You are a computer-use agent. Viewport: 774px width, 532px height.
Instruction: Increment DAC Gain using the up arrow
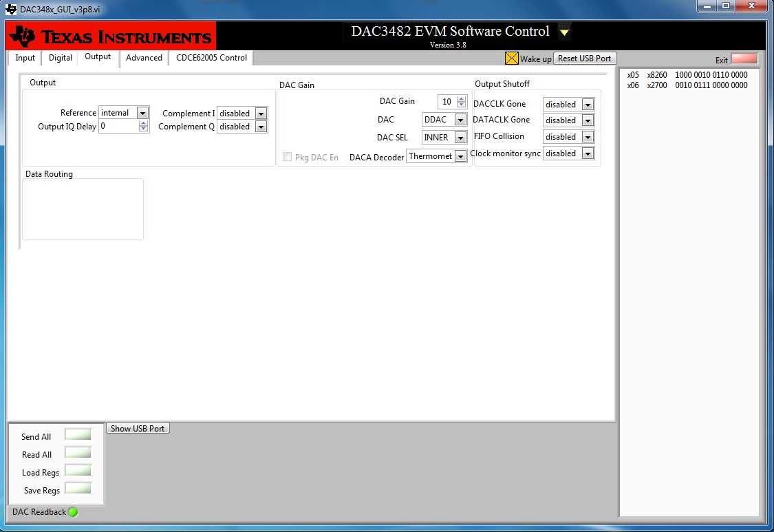(x=460, y=98)
